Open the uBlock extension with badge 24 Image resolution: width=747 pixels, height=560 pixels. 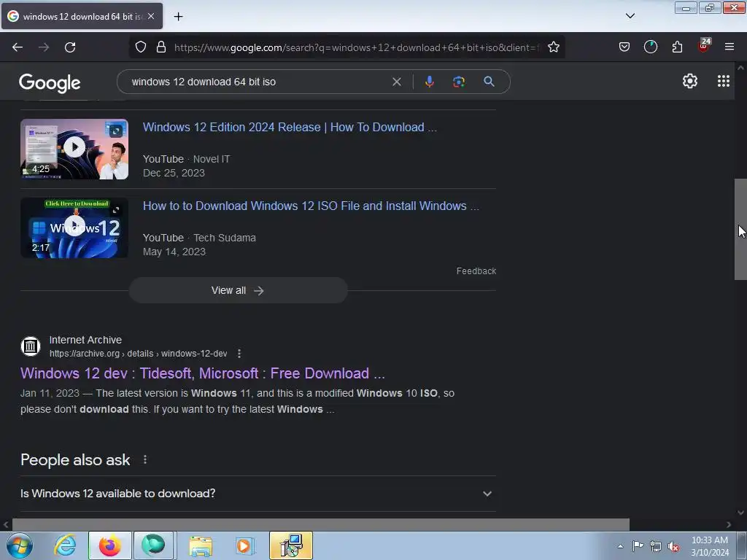pyautogui.click(x=704, y=46)
